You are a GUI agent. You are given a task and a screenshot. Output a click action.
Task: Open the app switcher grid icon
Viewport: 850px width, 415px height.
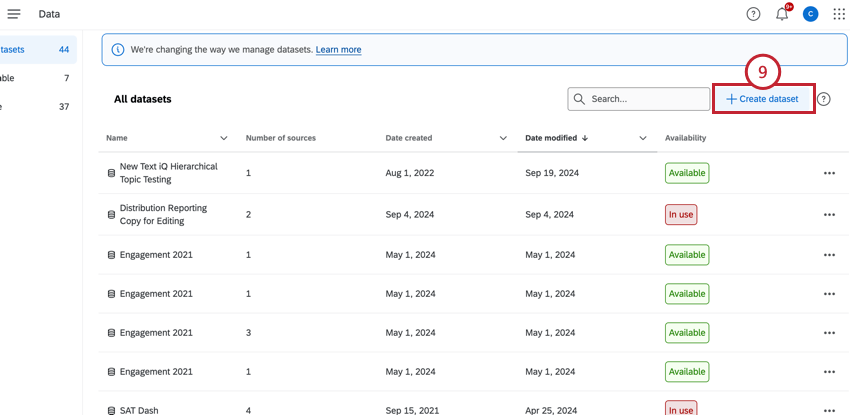[x=839, y=14]
